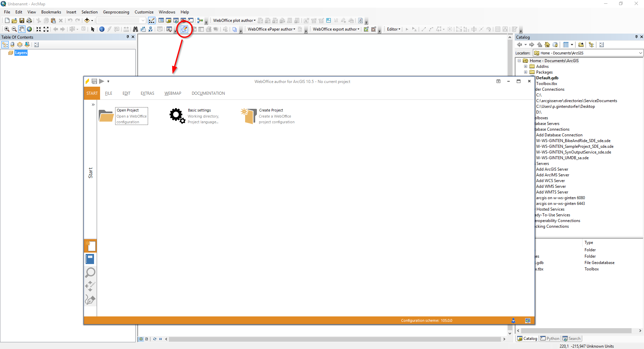Select the Pan tool in ArcMap
Screen dimensions: 644x349
(x=21, y=29)
